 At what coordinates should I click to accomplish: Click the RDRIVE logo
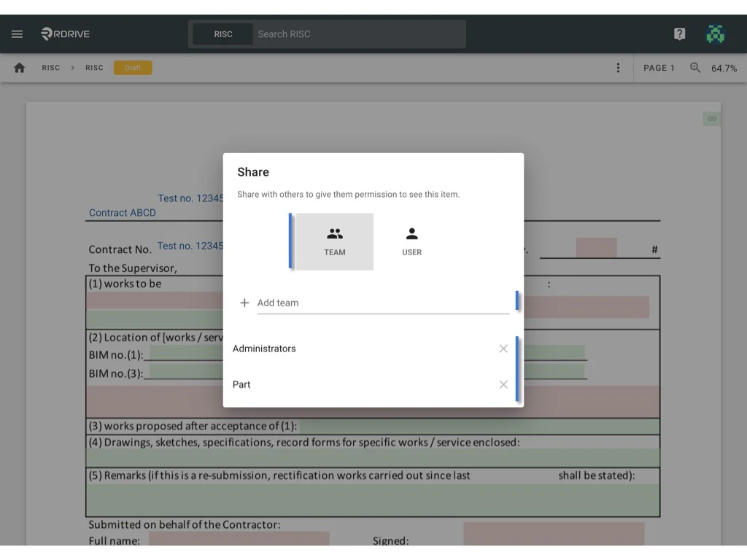tap(64, 34)
